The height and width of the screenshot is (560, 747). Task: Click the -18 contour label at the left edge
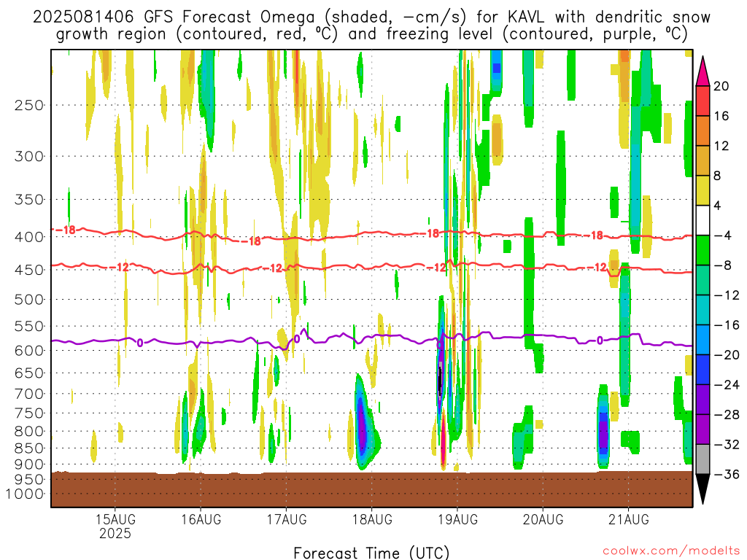[x=66, y=230]
